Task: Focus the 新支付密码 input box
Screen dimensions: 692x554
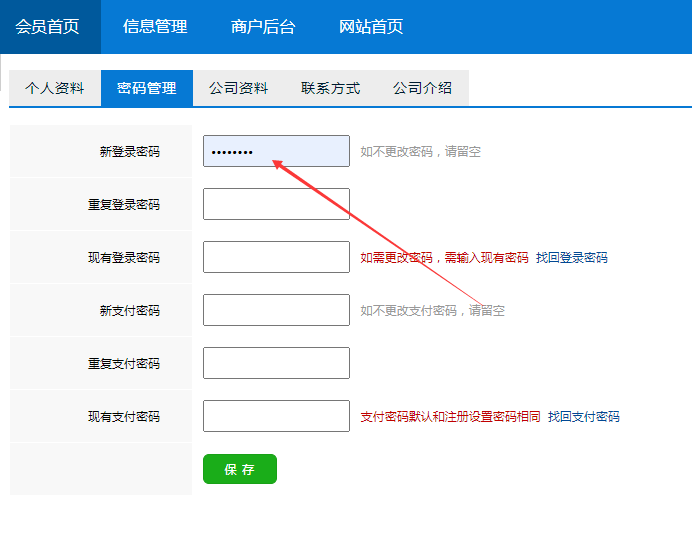Action: pyautogui.click(x=276, y=310)
